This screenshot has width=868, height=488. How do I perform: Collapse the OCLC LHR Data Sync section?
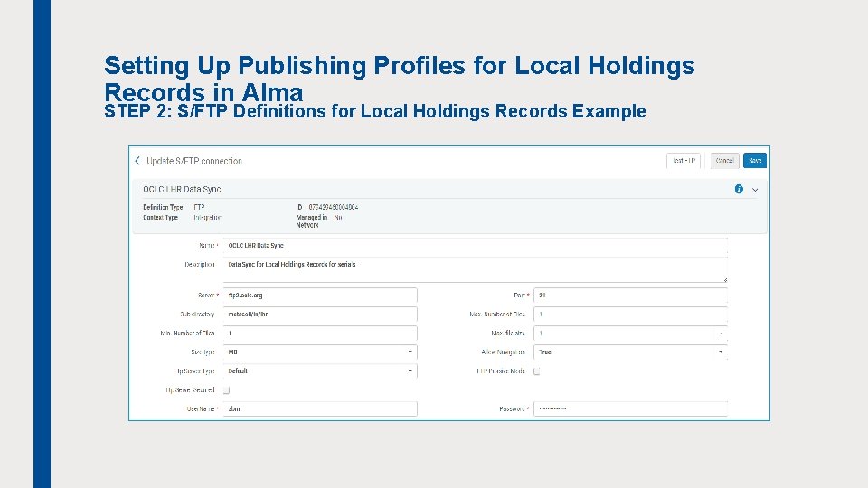(x=755, y=190)
